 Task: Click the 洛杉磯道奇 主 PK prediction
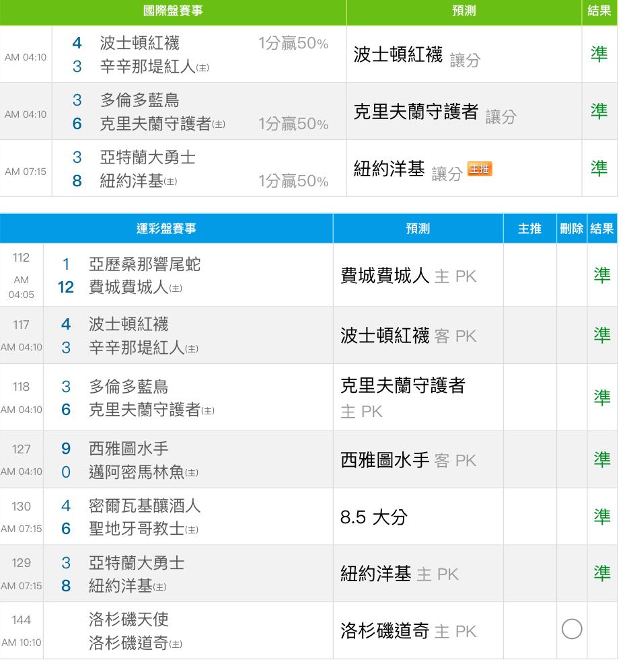click(408, 631)
